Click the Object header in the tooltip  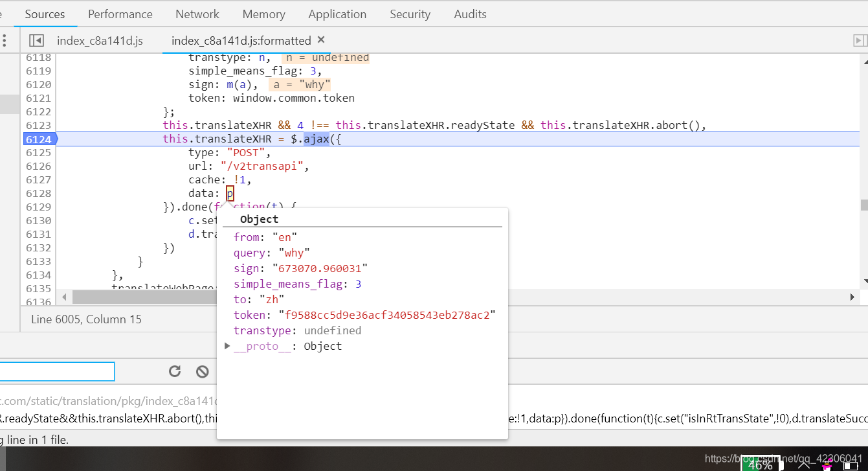[259, 219]
